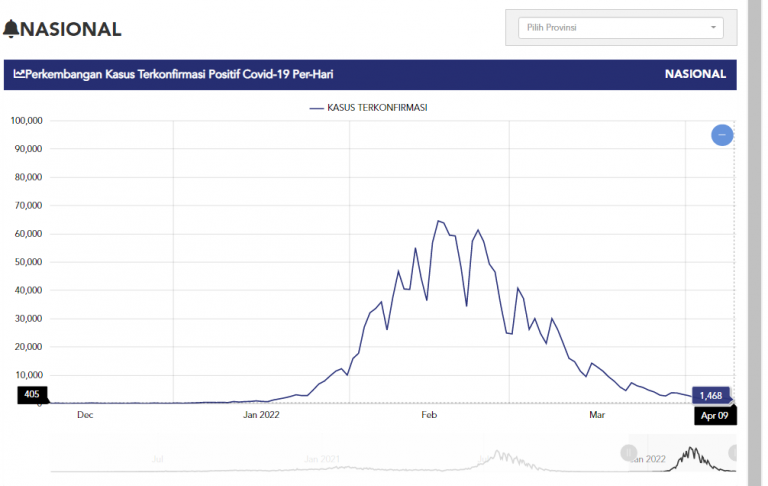Click the bell icon beside NASIONAL heading
The height and width of the screenshot is (486, 768).
click(x=11, y=28)
